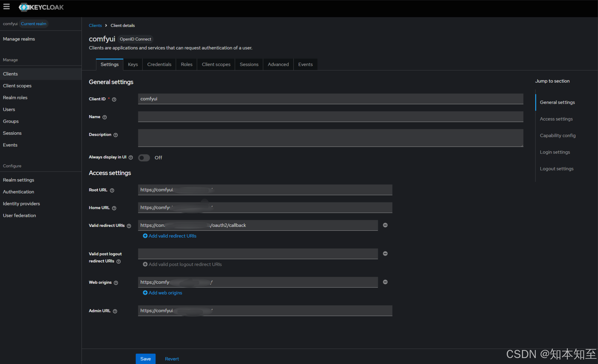Click help icon next to Admin URL
The image size is (598, 364).
click(115, 311)
